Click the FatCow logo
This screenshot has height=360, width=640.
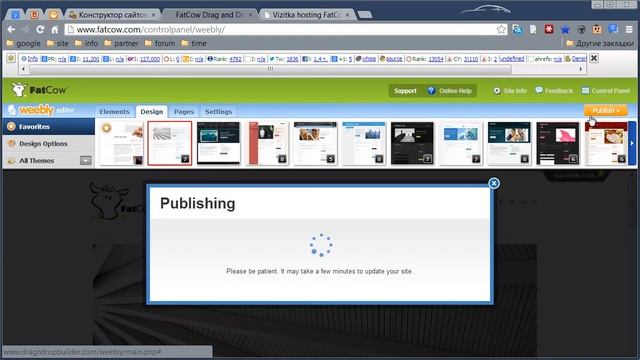pyautogui.click(x=39, y=89)
